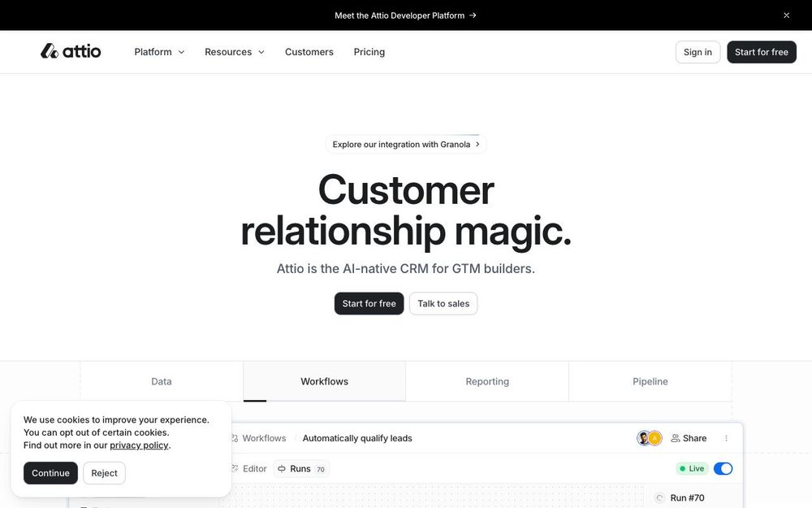Go to the Pricing page
Image resolution: width=812 pixels, height=508 pixels.
[x=369, y=52]
